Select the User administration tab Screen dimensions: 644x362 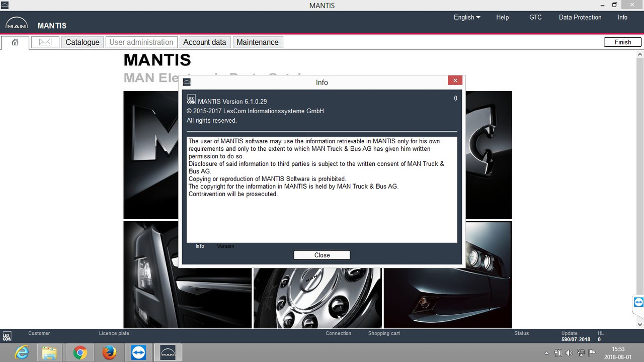pos(141,42)
